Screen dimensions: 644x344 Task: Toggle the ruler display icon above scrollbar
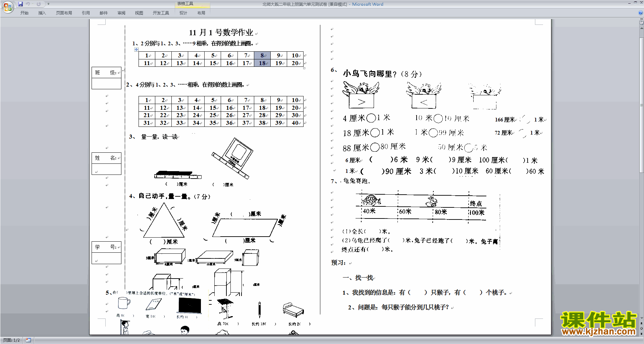click(642, 23)
